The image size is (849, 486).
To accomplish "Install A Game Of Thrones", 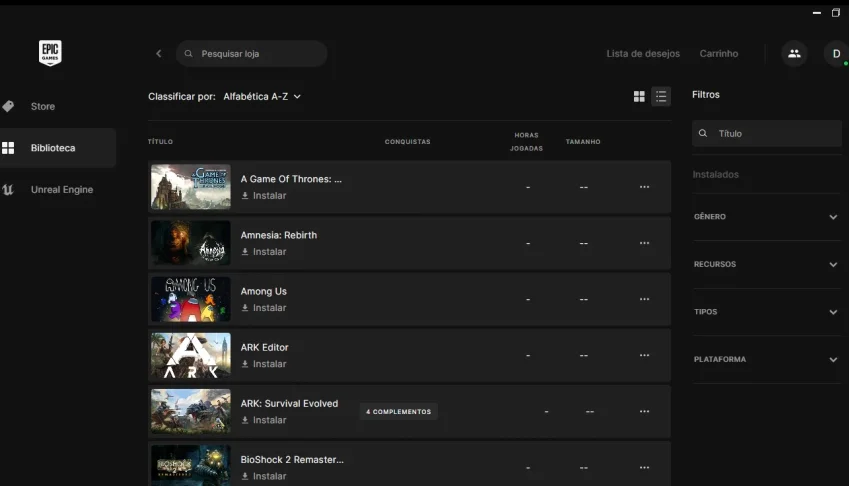I will coord(264,195).
